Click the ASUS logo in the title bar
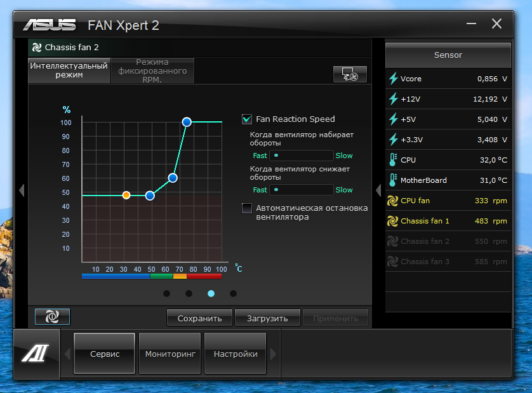 pyautogui.click(x=50, y=25)
